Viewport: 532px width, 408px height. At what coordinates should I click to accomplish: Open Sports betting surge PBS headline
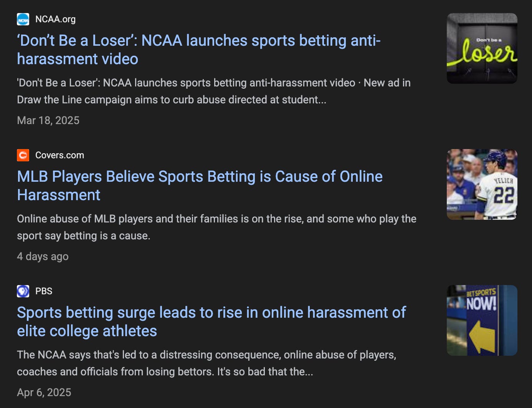coord(211,322)
